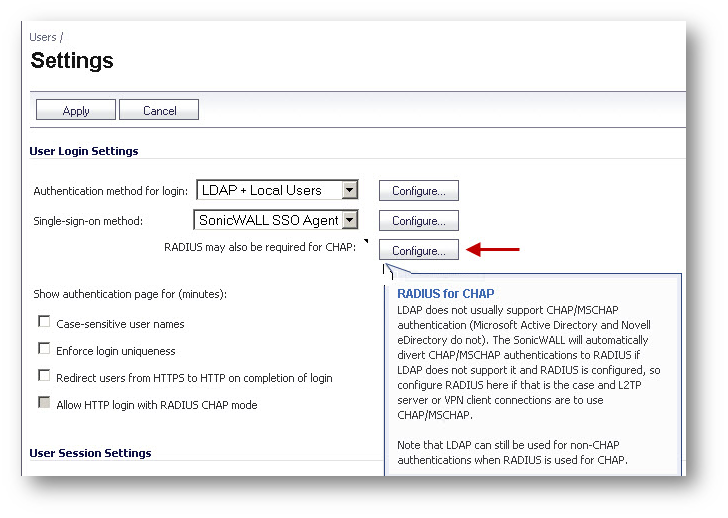
Task: Toggle Enforce login uniqueness checkbox
Action: click(x=44, y=349)
